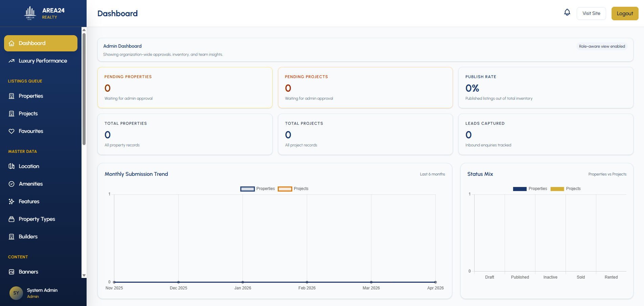Click sidebar scrollbar down arrow

click(84, 276)
